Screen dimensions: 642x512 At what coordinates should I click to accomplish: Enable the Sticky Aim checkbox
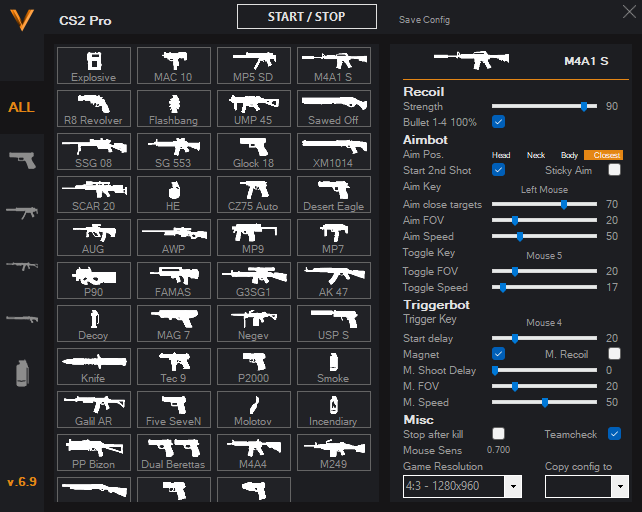(614, 170)
